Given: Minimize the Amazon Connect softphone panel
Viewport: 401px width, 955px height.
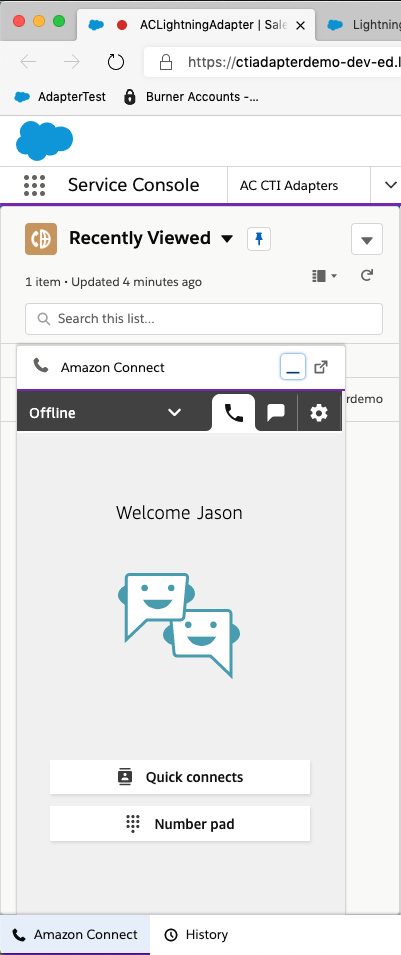Looking at the screenshot, I should tap(293, 367).
